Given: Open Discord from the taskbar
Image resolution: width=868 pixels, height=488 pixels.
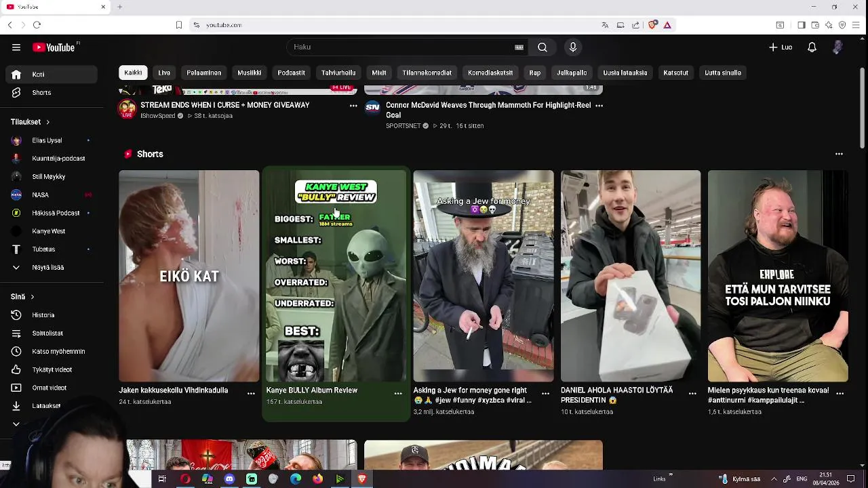Looking at the screenshot, I should click(229, 479).
